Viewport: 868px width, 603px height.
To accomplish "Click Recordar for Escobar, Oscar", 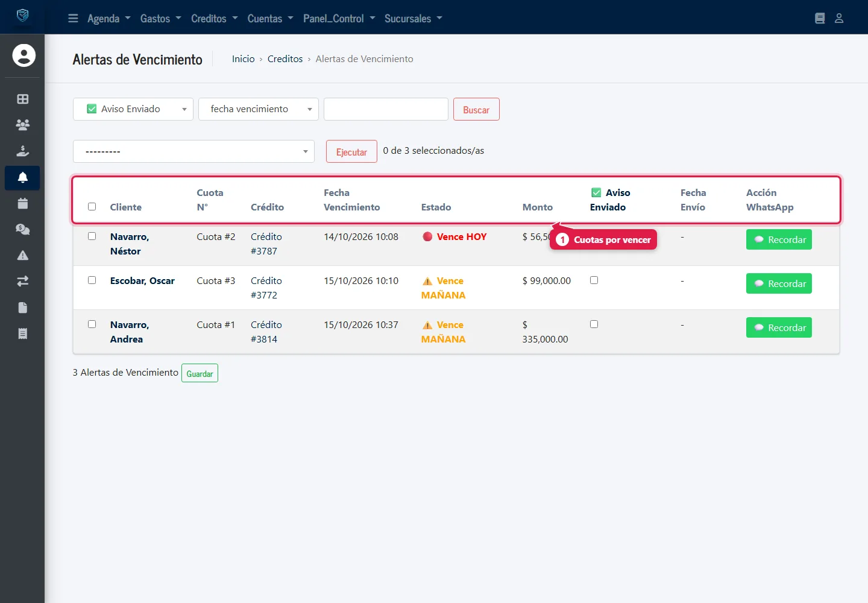I will click(779, 283).
